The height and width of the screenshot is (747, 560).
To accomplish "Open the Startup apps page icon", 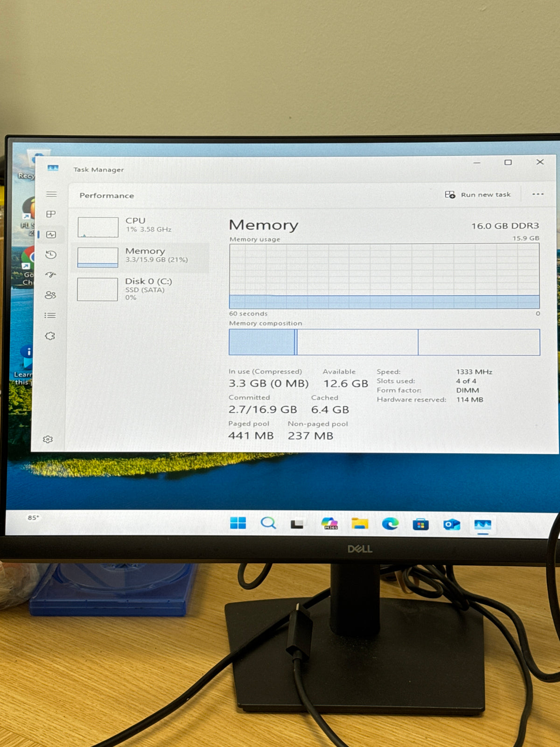I will pyautogui.click(x=50, y=275).
